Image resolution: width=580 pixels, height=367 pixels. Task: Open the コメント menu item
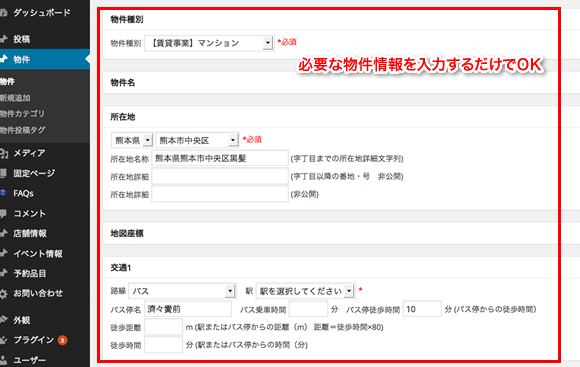pos(30,213)
